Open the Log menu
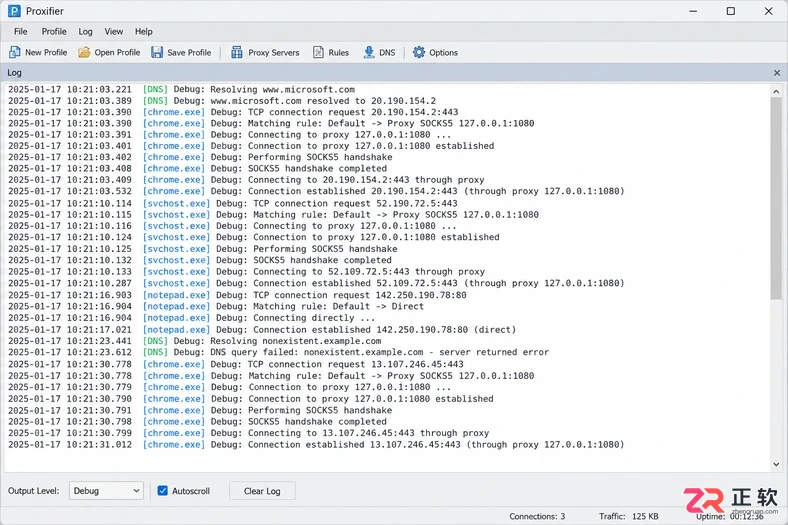Screen dimensions: 788x525 [85, 32]
